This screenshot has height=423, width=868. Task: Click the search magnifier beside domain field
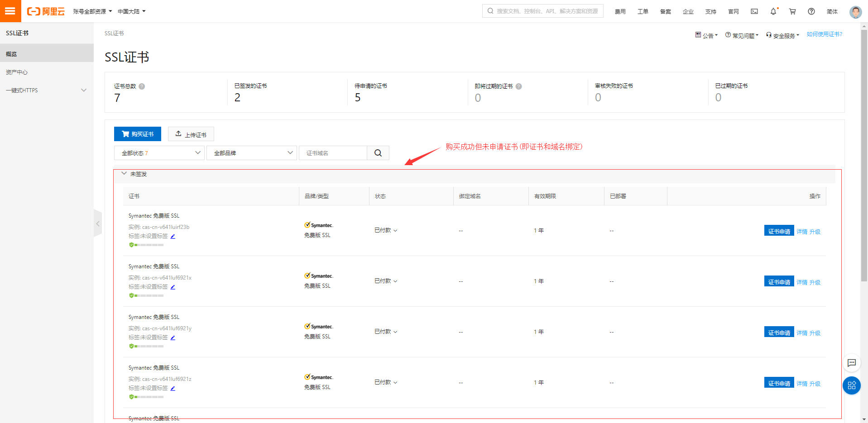(x=378, y=153)
